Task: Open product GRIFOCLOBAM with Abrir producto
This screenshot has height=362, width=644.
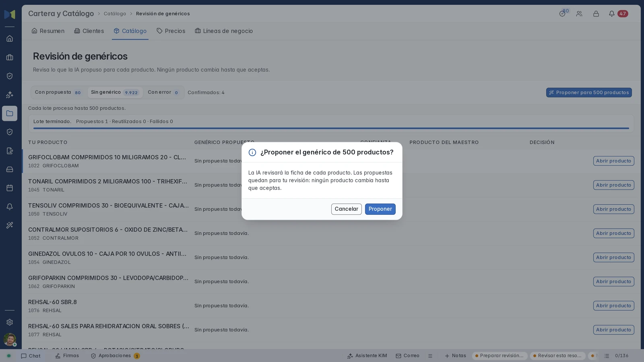Action: (613, 161)
